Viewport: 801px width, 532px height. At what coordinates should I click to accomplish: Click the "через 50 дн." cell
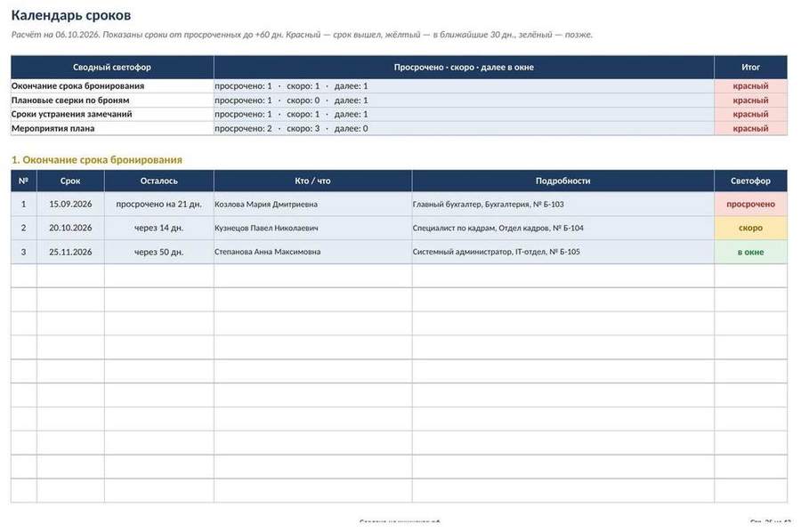tap(159, 252)
